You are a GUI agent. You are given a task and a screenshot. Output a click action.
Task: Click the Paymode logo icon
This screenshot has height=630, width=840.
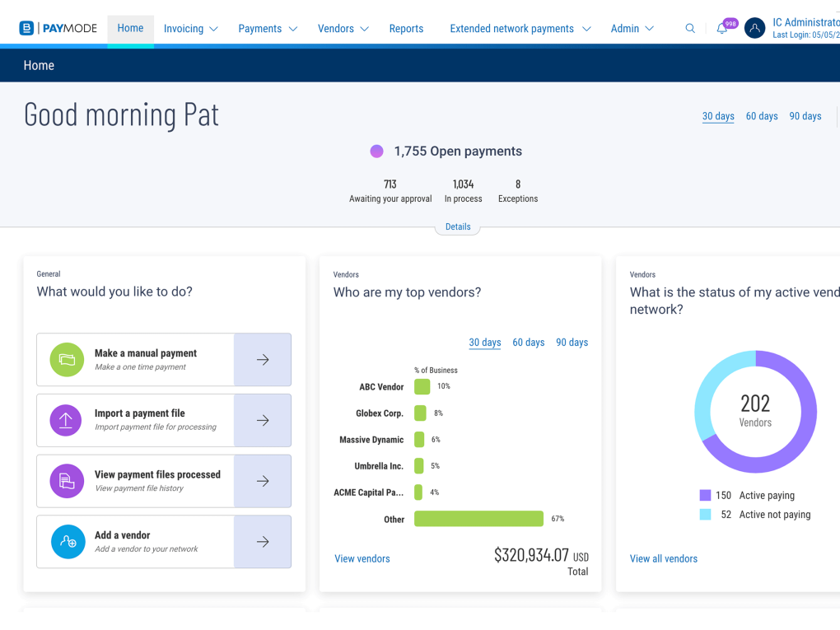click(27, 29)
